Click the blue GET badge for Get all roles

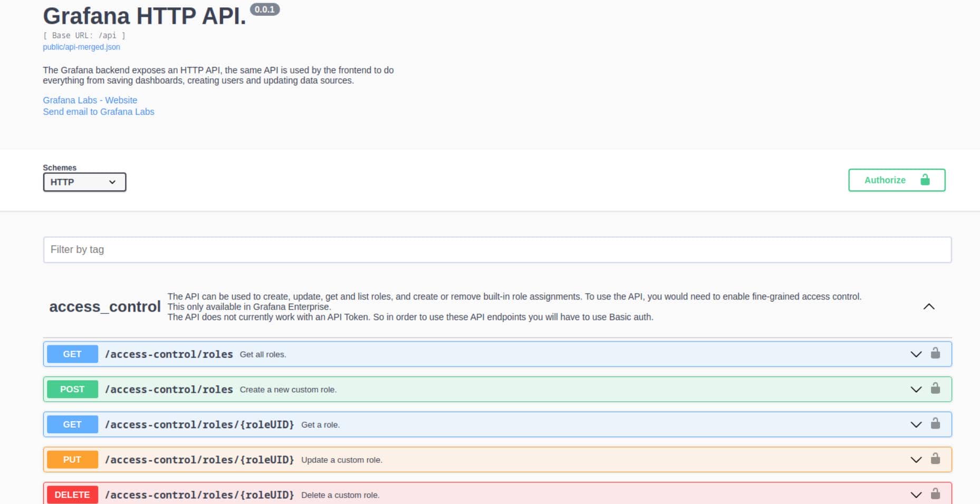(x=72, y=354)
